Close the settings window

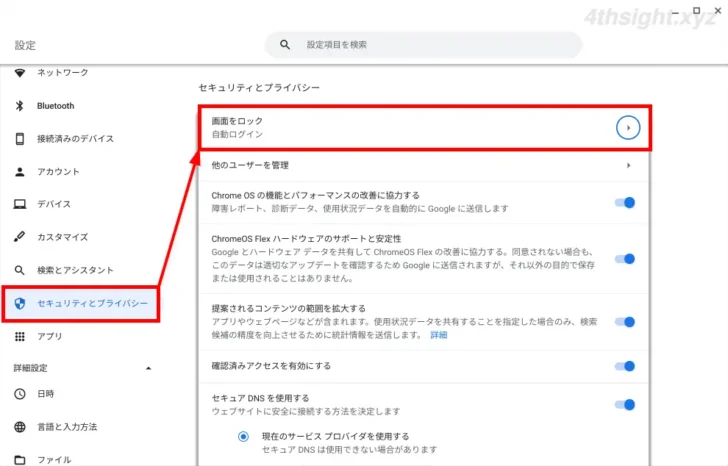(718, 10)
